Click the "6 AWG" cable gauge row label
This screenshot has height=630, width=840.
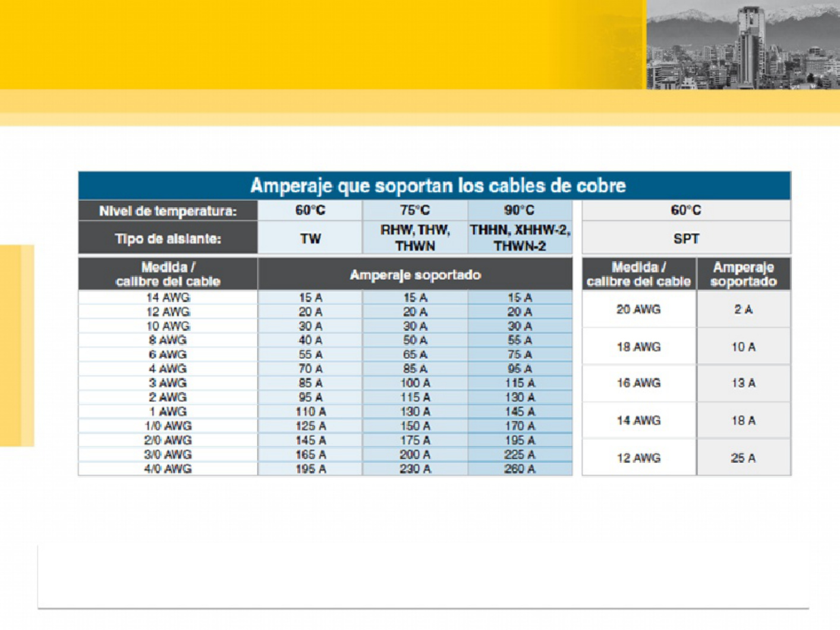168,355
